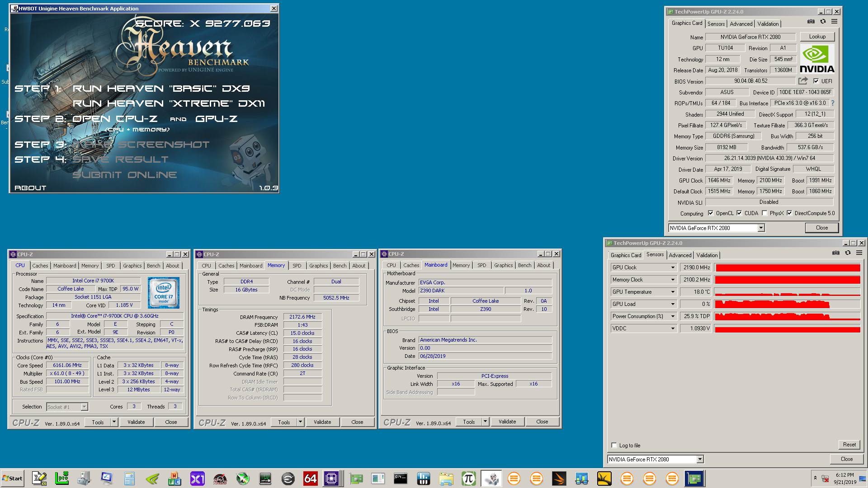Open the GPU Tweak II taskbar icon
Screen dimensions: 868x488
point(220,479)
